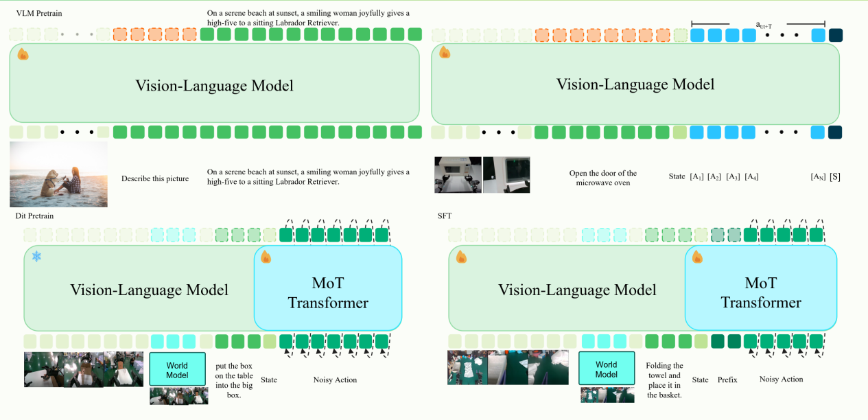Click the 'Describe this picture' prompt text
The width and height of the screenshot is (868, 420).
155,179
